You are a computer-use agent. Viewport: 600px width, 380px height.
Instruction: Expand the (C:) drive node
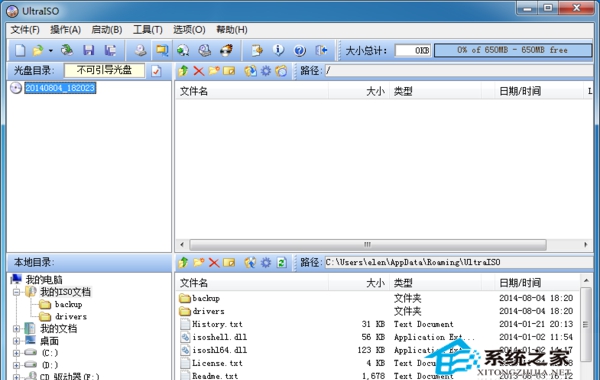[16, 353]
